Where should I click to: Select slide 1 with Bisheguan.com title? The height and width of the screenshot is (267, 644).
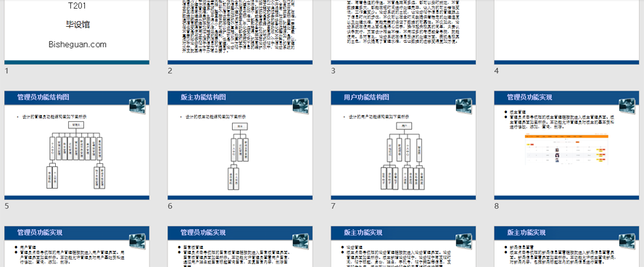coord(77,32)
